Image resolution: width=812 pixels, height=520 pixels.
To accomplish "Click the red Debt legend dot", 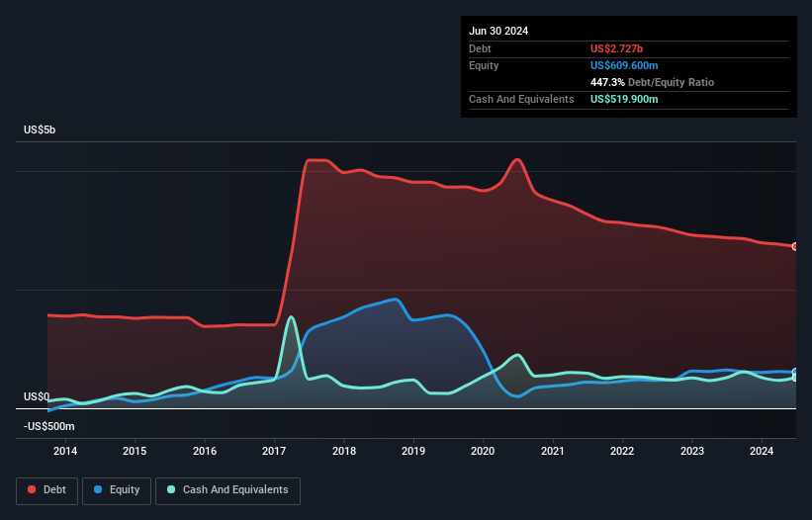I will click(32, 489).
